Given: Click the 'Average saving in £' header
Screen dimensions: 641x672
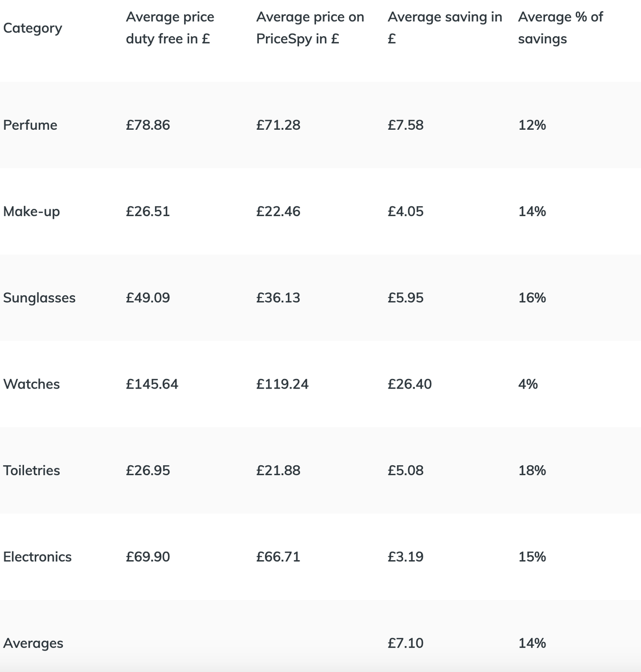Looking at the screenshot, I should click(x=445, y=28).
